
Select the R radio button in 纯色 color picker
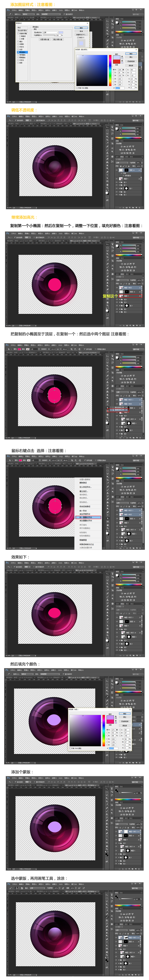click(107, 739)
